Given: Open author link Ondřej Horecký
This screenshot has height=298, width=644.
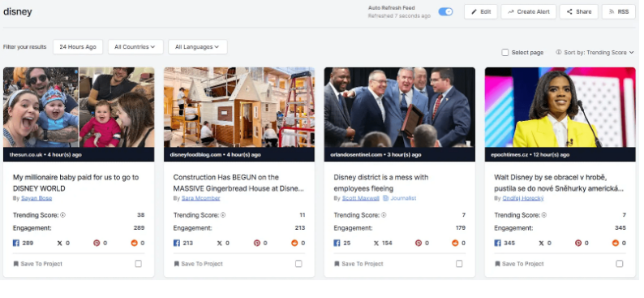Looking at the screenshot, I should point(523,198).
